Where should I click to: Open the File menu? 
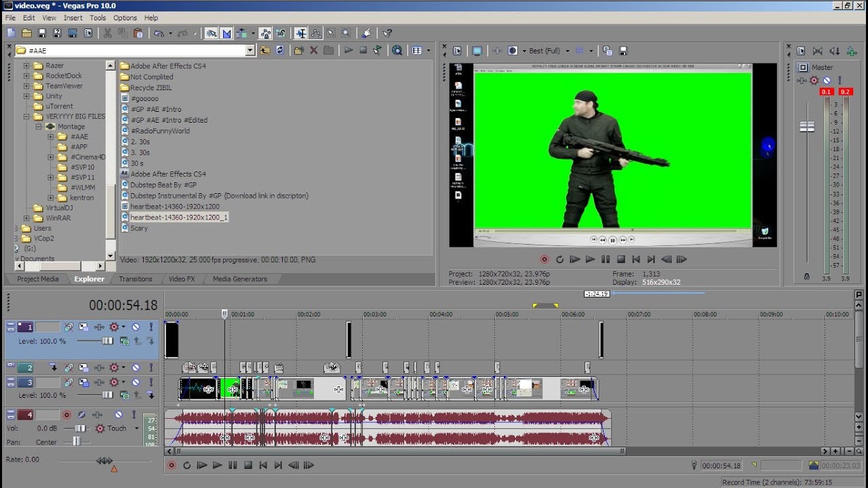click(x=11, y=18)
